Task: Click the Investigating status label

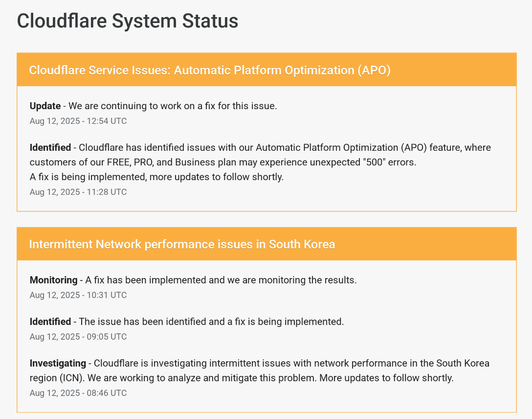Action: point(58,363)
